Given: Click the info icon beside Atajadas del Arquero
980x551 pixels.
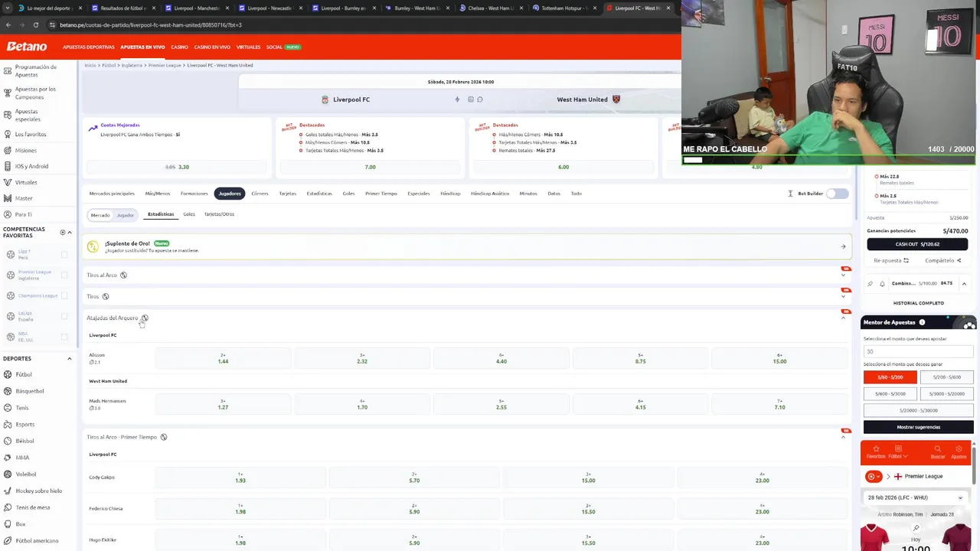Looking at the screenshot, I should point(144,318).
